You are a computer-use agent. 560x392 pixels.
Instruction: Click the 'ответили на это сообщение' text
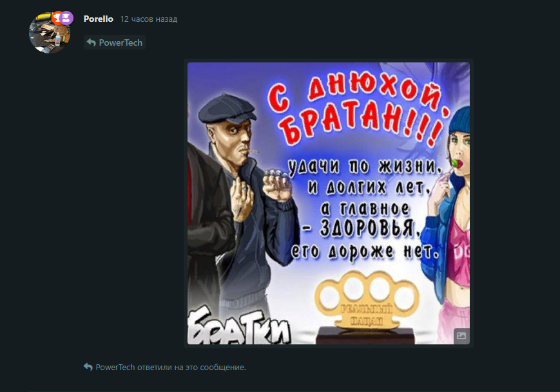pyautogui.click(x=191, y=367)
